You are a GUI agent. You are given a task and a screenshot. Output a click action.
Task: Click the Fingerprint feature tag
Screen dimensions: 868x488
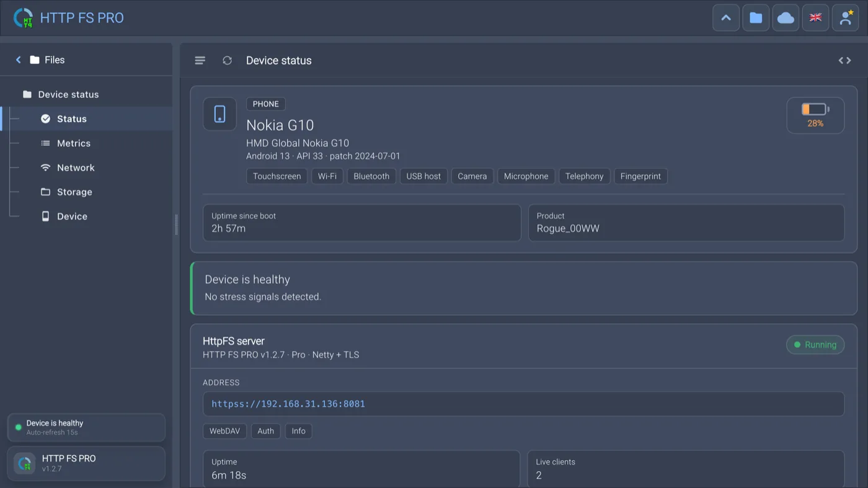tap(640, 176)
